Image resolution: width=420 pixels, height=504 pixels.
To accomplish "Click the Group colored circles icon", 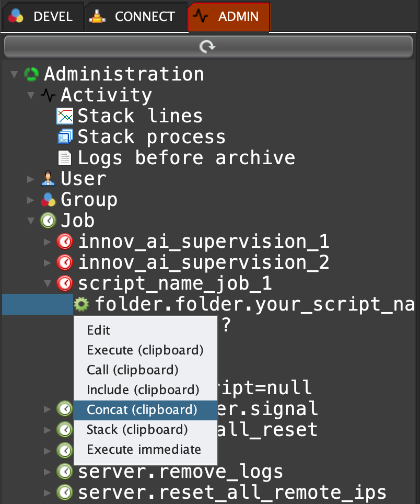I will click(x=48, y=200).
